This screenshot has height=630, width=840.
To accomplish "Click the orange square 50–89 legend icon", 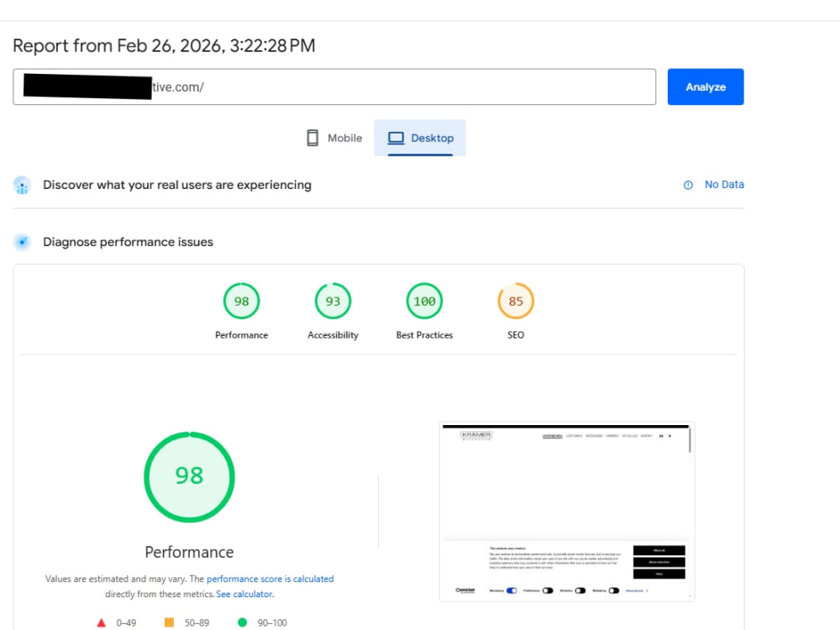I will (x=170, y=622).
